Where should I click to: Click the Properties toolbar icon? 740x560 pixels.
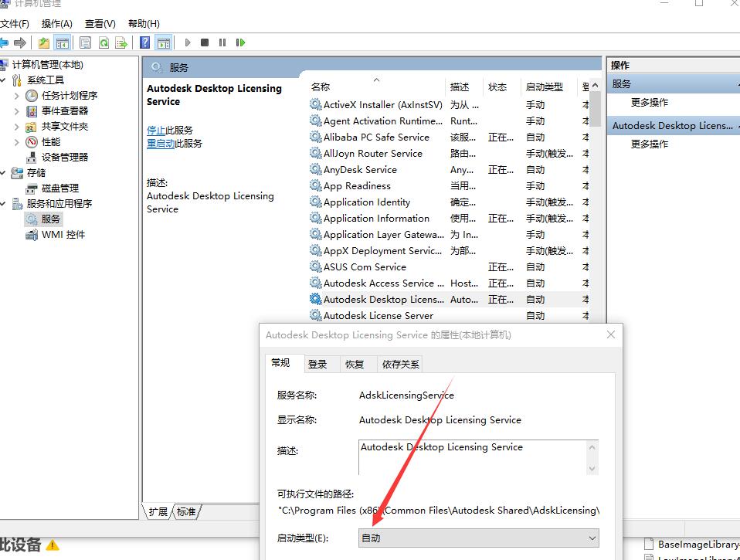(x=85, y=42)
